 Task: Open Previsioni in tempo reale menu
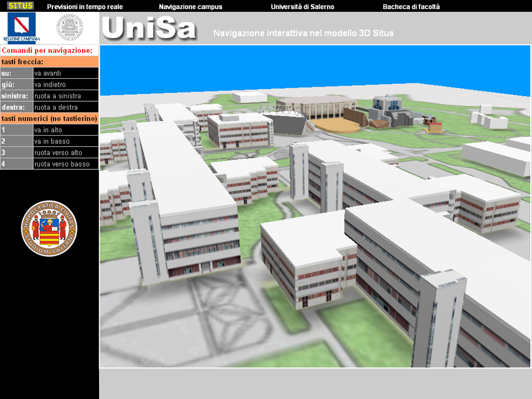85,7
